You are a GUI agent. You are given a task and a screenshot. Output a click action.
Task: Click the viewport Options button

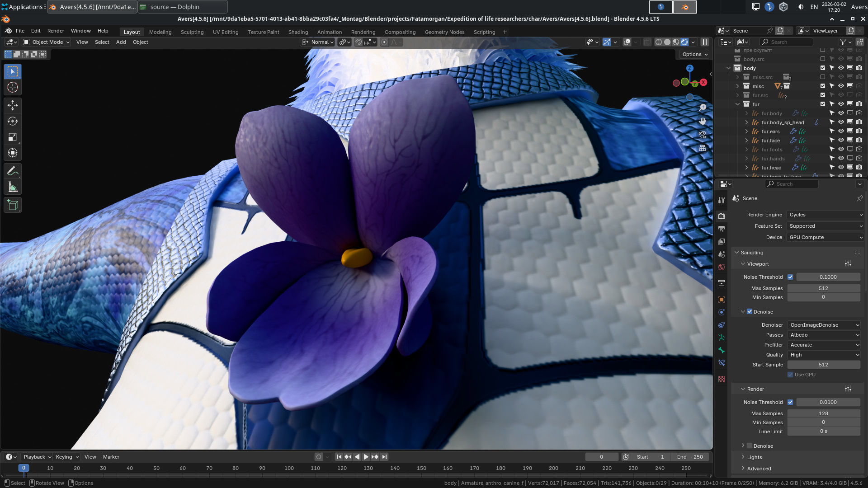(695, 54)
